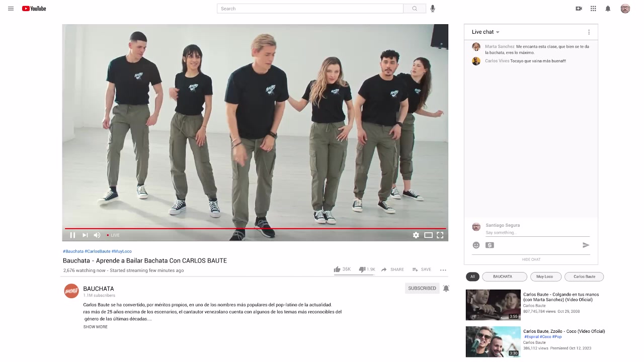The height and width of the screenshot is (362, 644).
Task: Start voice search with the microphone
Action: tap(433, 9)
